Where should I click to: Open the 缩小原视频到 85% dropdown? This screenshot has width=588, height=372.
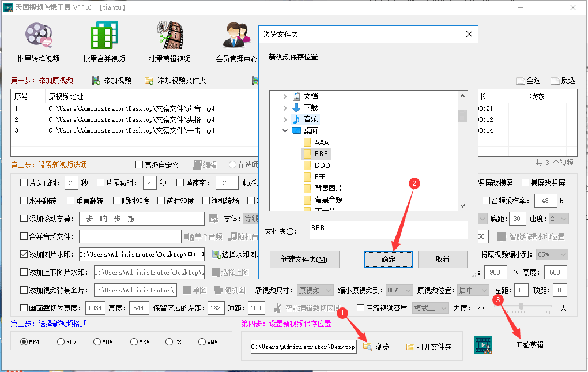click(x=399, y=290)
